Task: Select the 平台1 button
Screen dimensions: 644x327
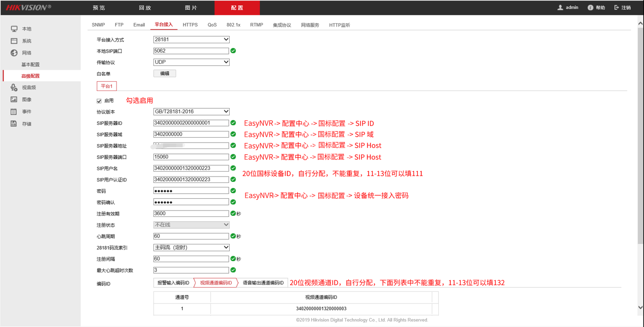Action: point(107,86)
